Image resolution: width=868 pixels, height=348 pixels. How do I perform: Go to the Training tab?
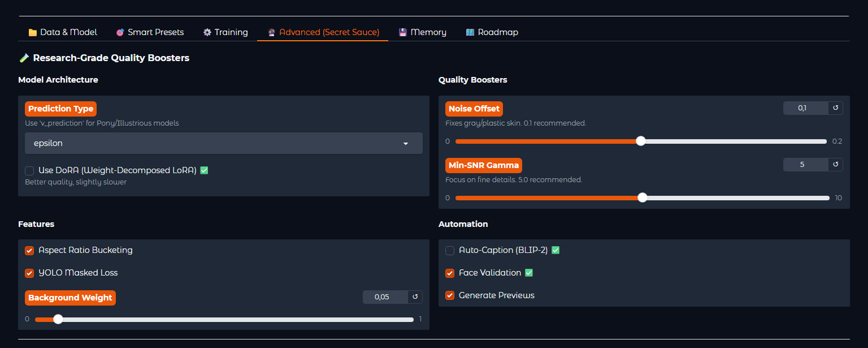[225, 32]
